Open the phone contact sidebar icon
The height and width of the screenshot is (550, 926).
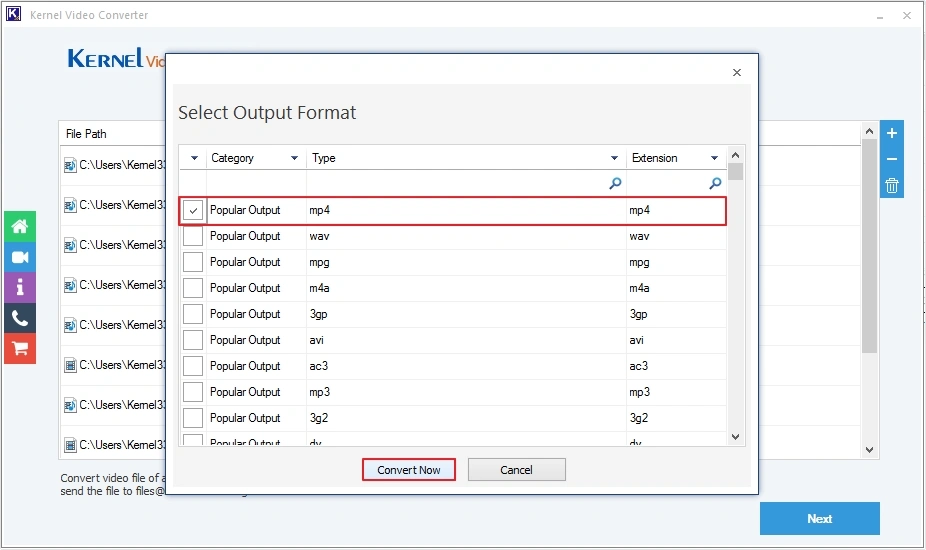pyautogui.click(x=20, y=318)
